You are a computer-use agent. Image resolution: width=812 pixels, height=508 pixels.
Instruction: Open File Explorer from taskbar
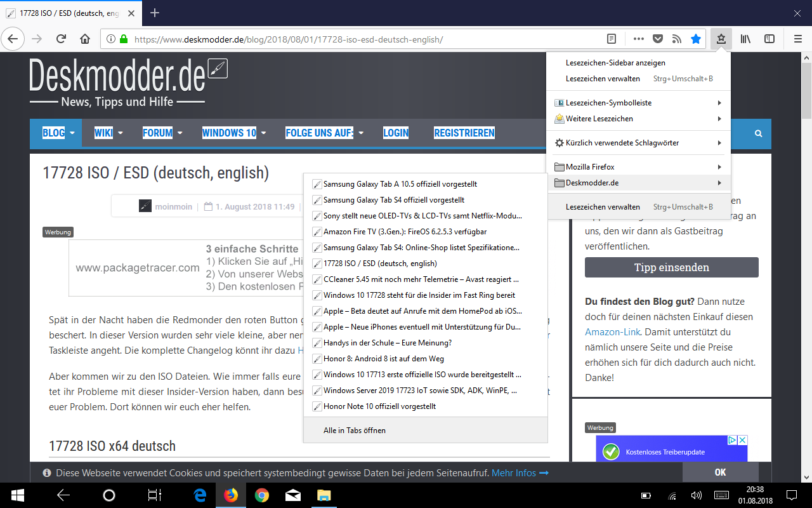pos(324,495)
